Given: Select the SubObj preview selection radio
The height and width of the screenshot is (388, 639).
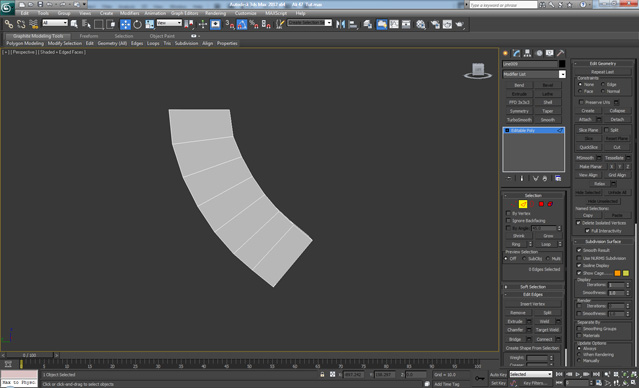Looking at the screenshot, I should tap(524, 259).
